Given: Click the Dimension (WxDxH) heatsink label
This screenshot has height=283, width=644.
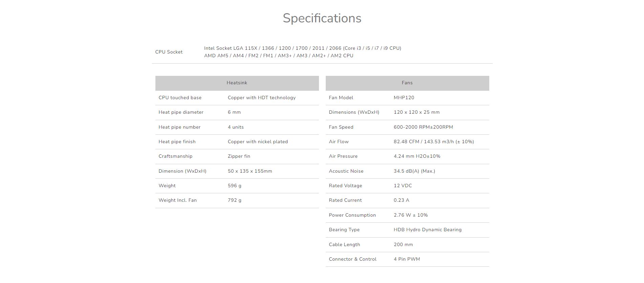Looking at the screenshot, I should pos(182,171).
